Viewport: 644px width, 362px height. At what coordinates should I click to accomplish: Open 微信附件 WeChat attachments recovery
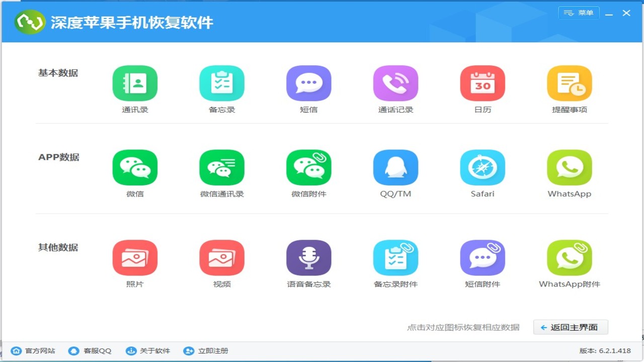[x=308, y=167]
